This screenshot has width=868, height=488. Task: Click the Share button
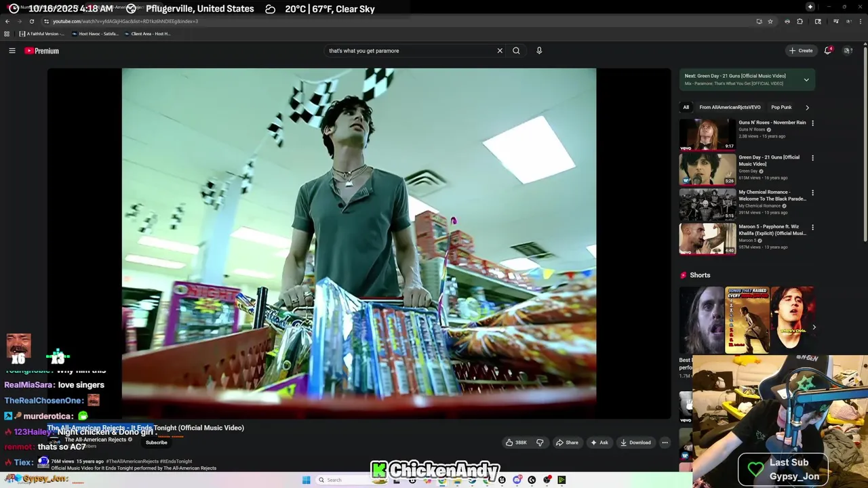tap(567, 443)
